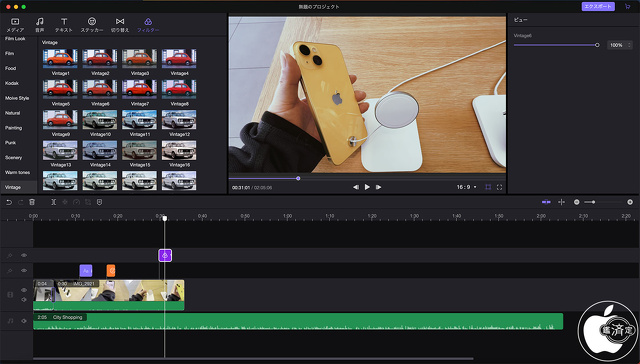Viewport: 640px width, 364px height.
Task: Choose the Vintage3 filter thumbnail
Action: (139, 58)
